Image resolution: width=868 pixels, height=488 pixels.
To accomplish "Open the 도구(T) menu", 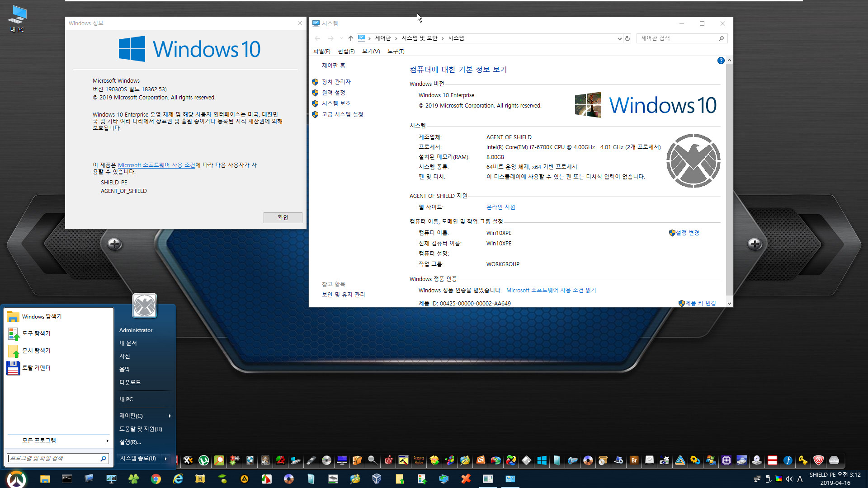I will pyautogui.click(x=396, y=51).
